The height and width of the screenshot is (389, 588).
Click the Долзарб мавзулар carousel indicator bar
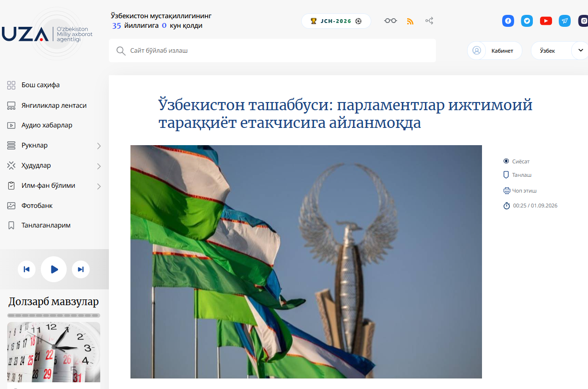tap(54, 316)
